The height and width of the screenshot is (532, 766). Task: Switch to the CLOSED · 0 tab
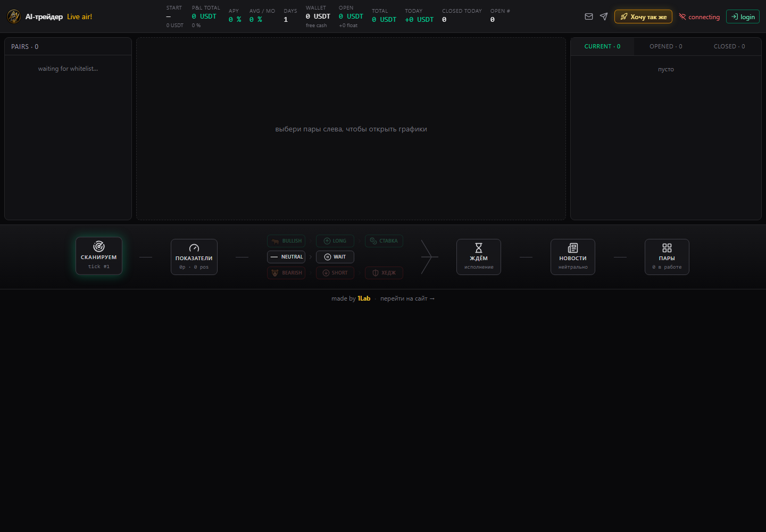[729, 46]
